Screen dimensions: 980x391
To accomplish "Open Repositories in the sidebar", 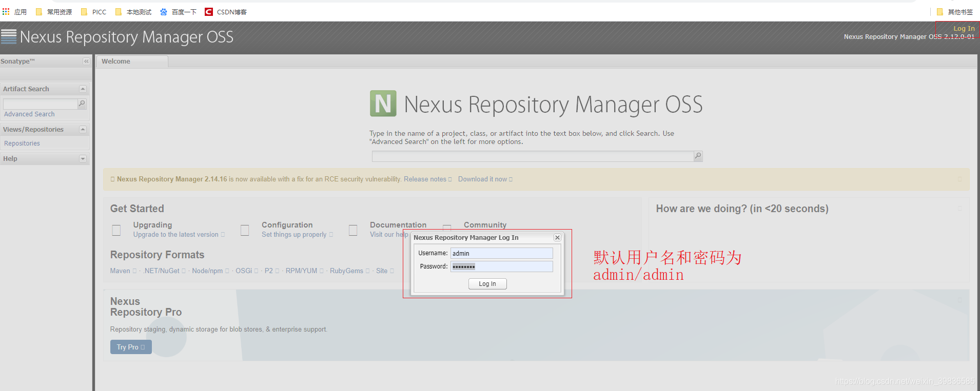I will click(22, 143).
